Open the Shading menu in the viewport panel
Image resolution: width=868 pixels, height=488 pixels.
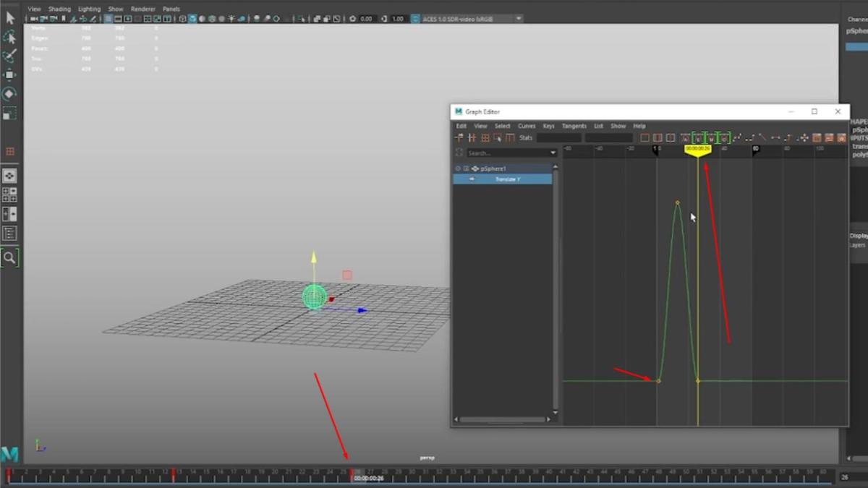coord(59,9)
